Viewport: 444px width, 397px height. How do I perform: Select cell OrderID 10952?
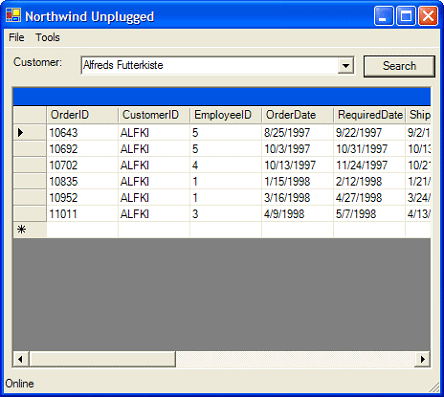[x=82, y=198]
